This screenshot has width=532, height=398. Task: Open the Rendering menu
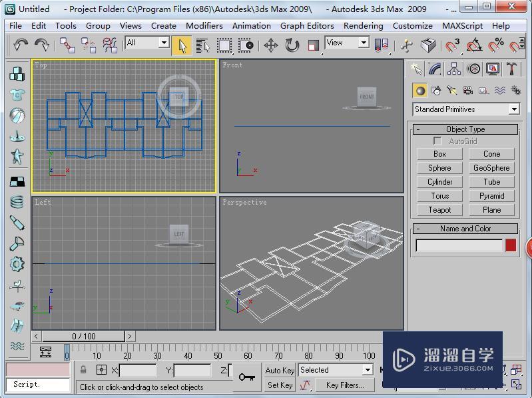[363, 26]
